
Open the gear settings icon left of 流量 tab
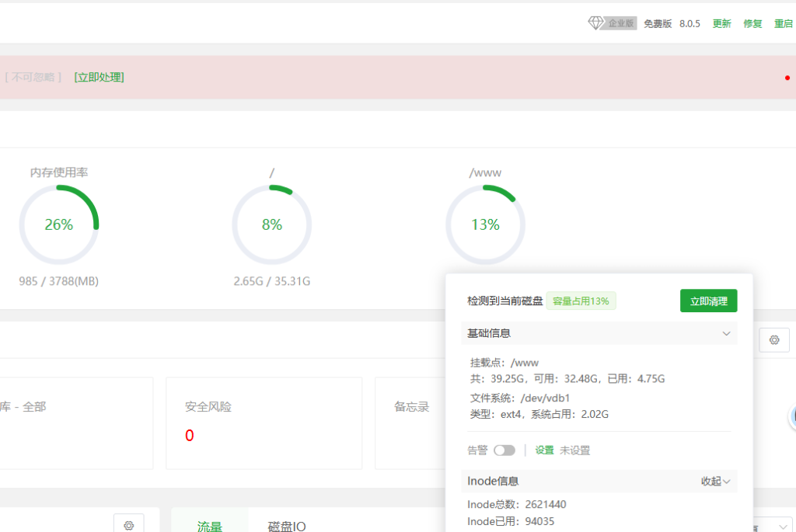coord(129,525)
